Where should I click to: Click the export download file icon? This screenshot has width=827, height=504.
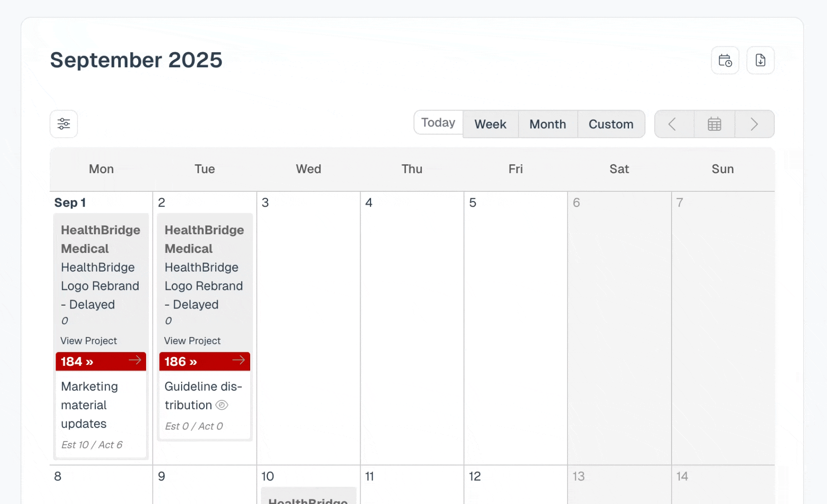[760, 60]
